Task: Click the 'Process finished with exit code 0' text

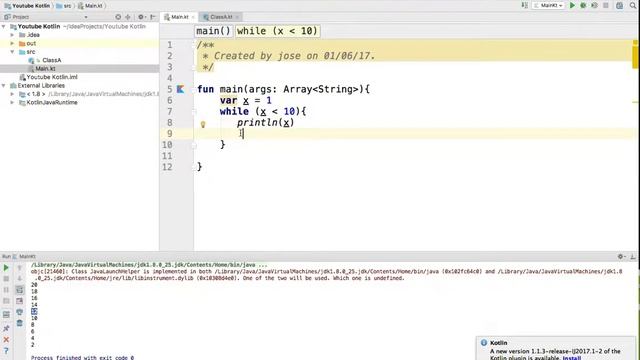Action: click(x=82, y=358)
